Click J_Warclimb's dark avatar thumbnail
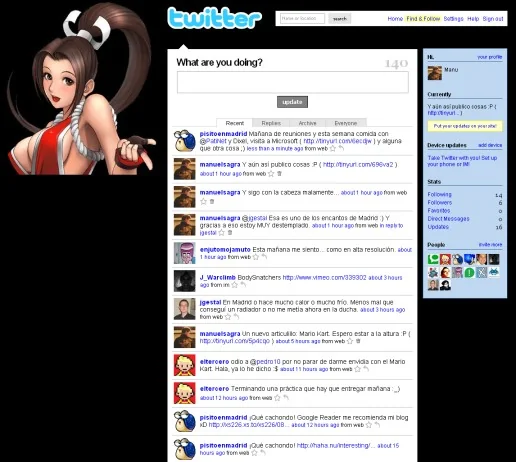The width and height of the screenshot is (516, 462). point(184,281)
